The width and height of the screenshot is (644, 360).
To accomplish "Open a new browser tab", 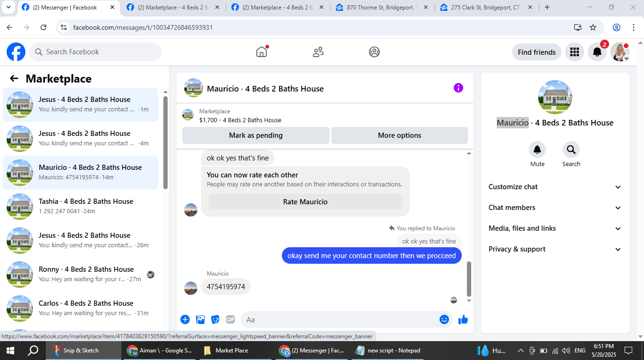I will (x=547, y=7).
